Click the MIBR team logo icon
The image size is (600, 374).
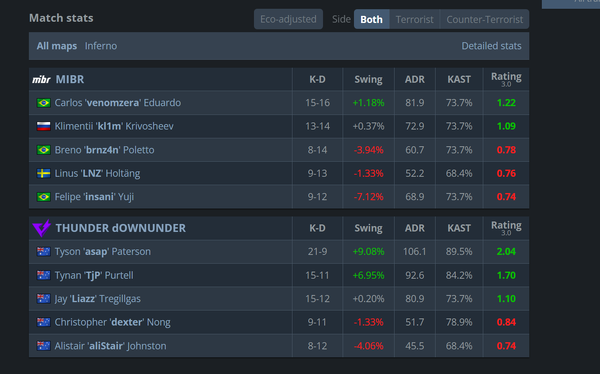coord(41,80)
